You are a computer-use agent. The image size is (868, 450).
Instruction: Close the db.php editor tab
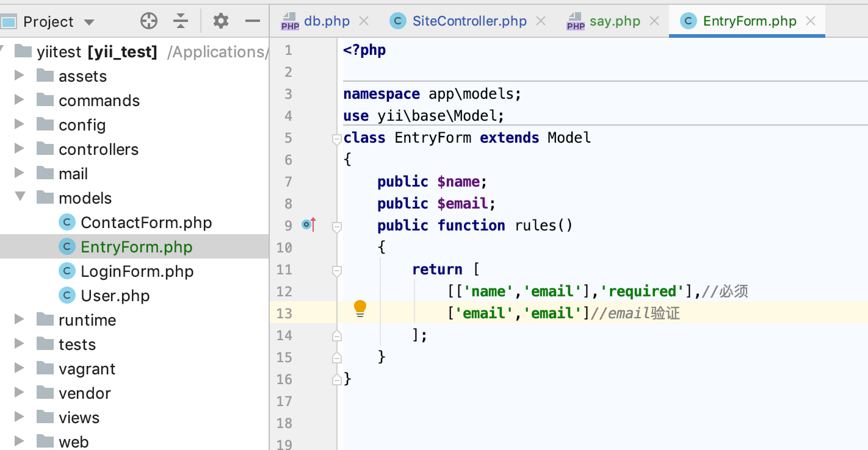click(364, 21)
